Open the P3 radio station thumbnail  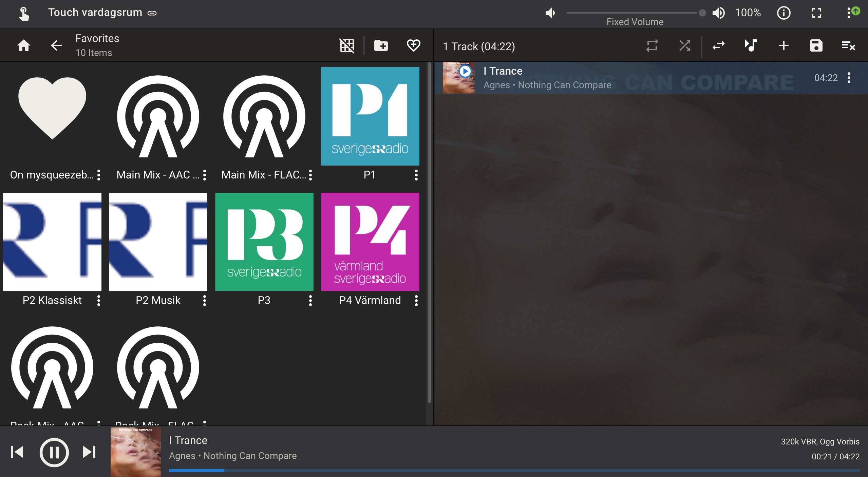click(264, 242)
